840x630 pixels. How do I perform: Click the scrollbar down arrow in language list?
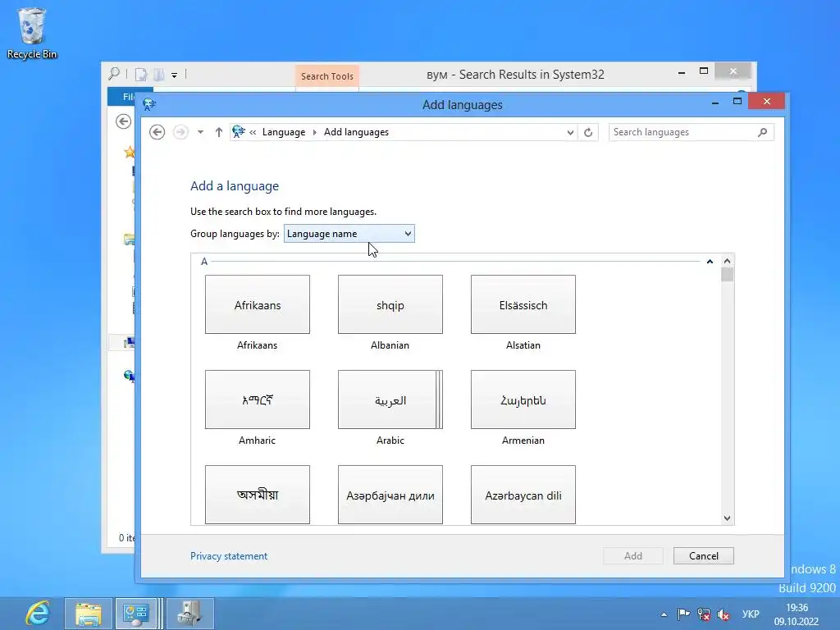coord(727,518)
